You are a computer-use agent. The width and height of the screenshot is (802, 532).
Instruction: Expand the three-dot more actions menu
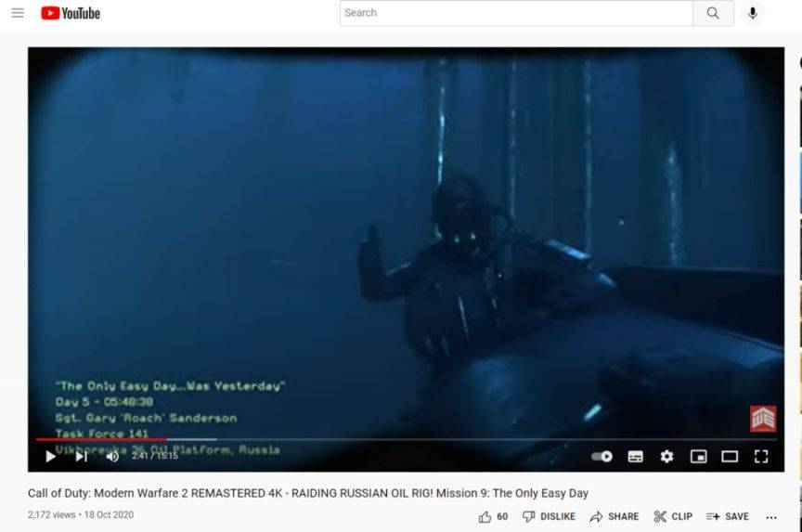click(x=770, y=516)
